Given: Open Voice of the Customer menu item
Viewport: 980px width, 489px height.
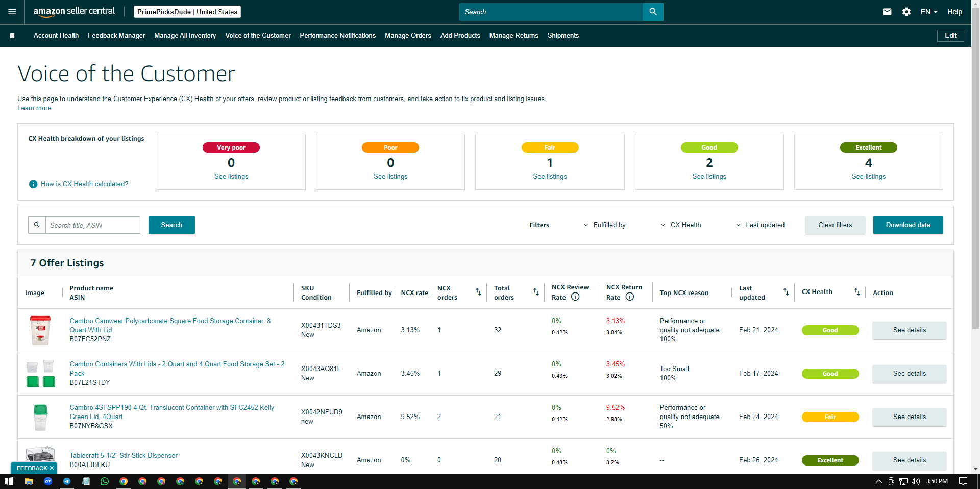Looking at the screenshot, I should pos(258,36).
